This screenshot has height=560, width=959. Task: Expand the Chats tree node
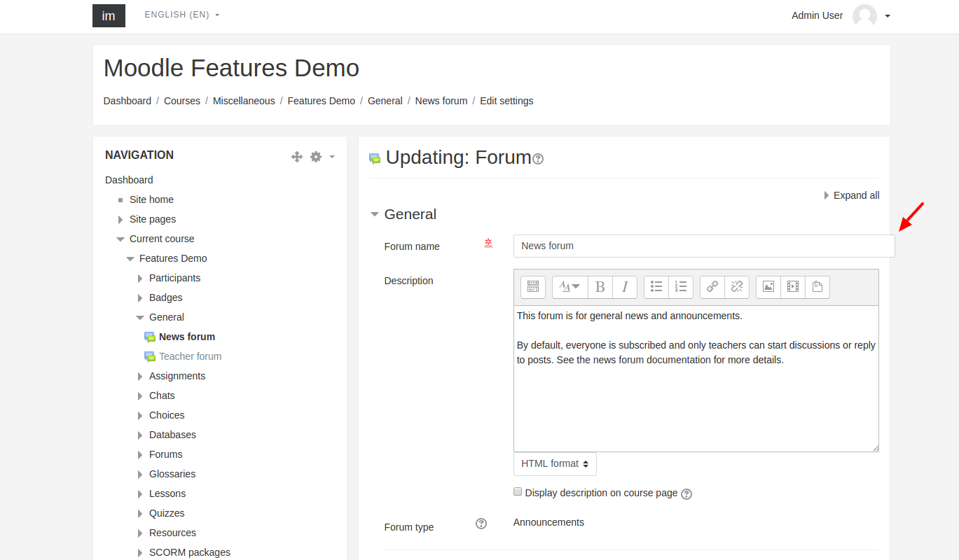140,395
